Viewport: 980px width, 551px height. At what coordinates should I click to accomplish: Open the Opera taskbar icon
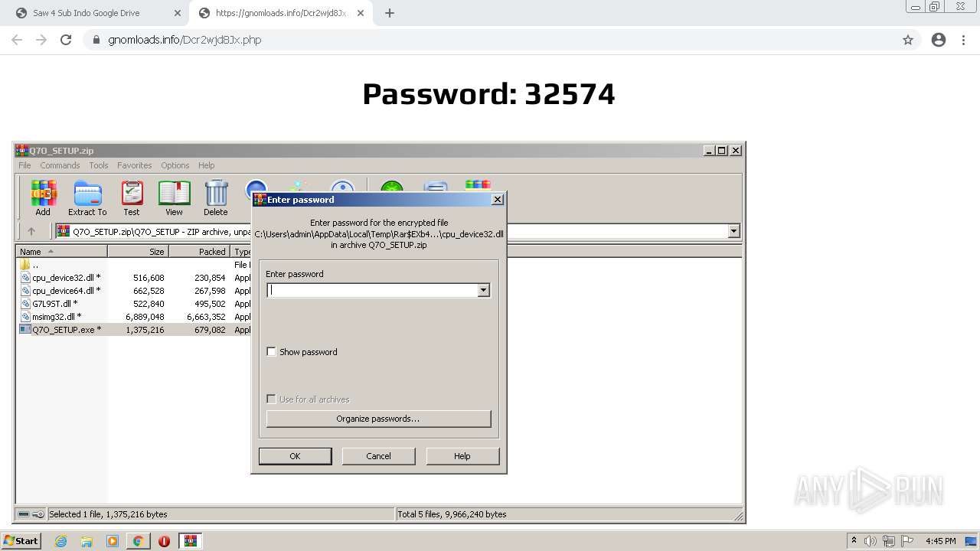[164, 541]
